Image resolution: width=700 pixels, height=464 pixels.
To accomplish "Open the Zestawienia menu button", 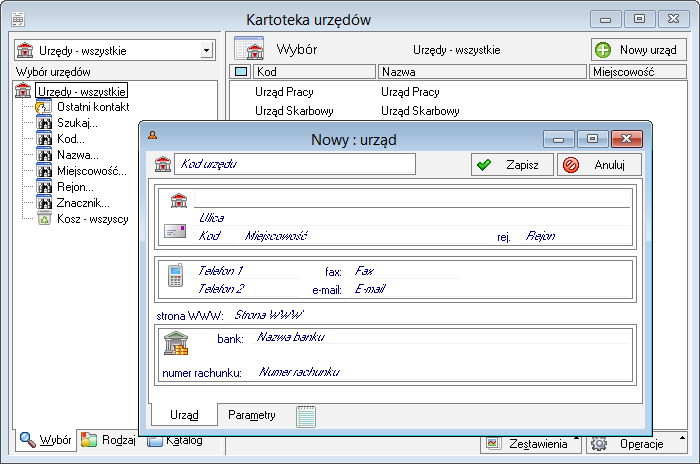I will point(530,443).
